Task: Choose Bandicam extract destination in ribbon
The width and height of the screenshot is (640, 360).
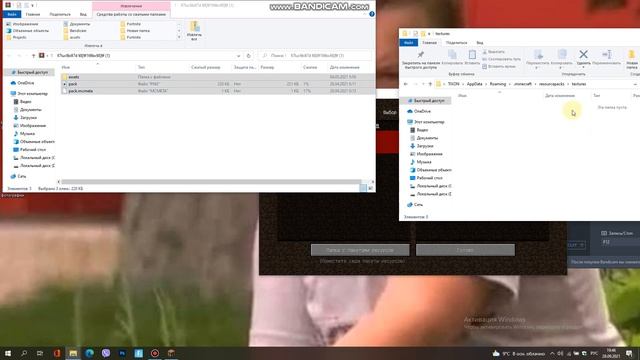Action: pyautogui.click(x=75, y=31)
